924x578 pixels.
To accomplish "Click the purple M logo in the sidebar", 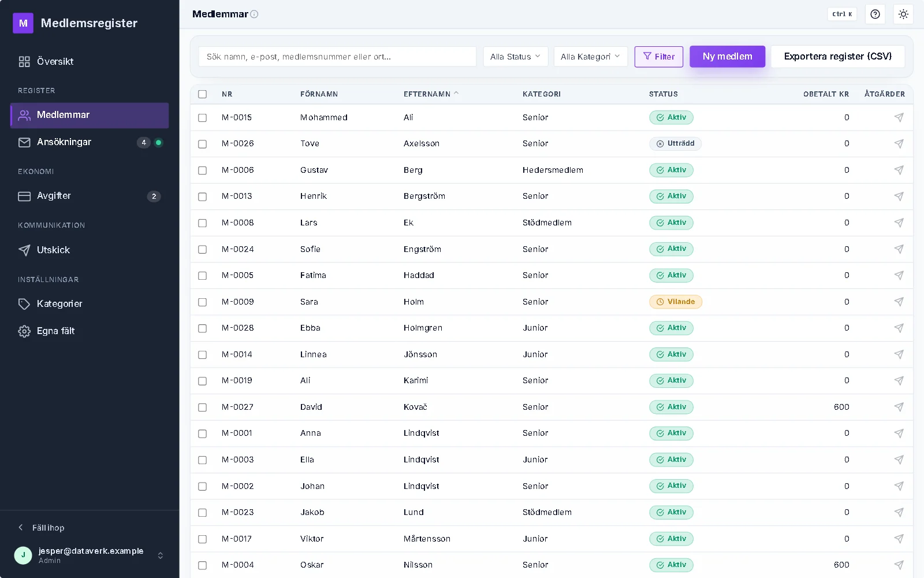I will pyautogui.click(x=23, y=23).
